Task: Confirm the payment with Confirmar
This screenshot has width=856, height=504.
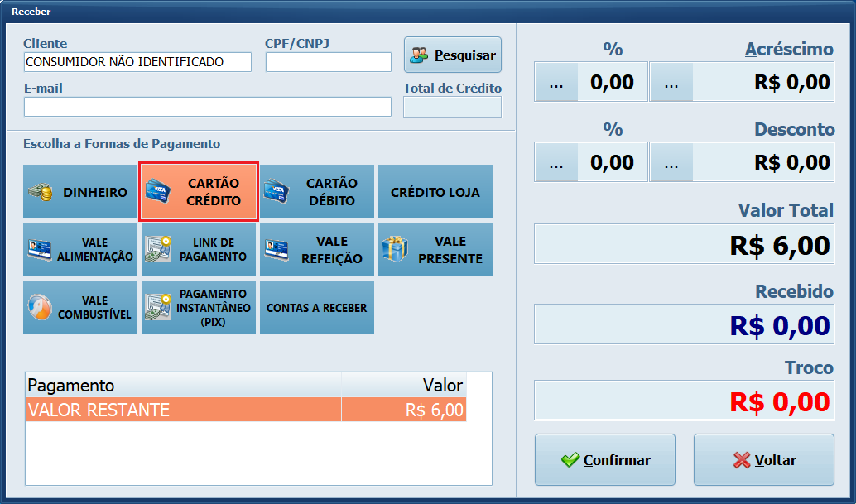Action: pos(605,460)
